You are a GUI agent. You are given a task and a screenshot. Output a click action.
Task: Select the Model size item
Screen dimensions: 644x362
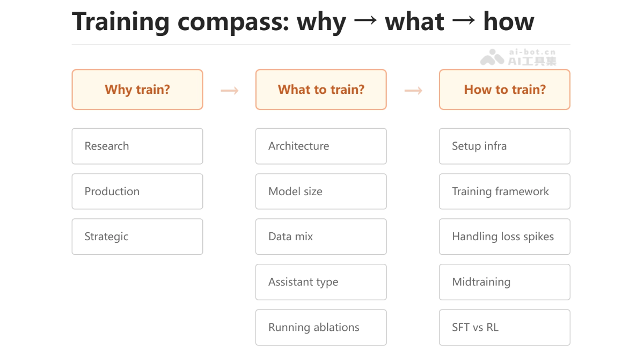[x=321, y=191]
